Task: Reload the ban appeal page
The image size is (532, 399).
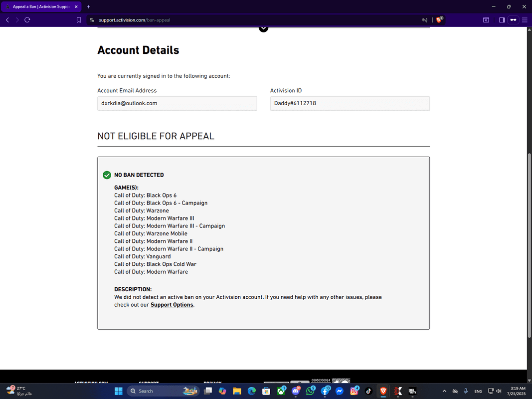Action: point(27,20)
